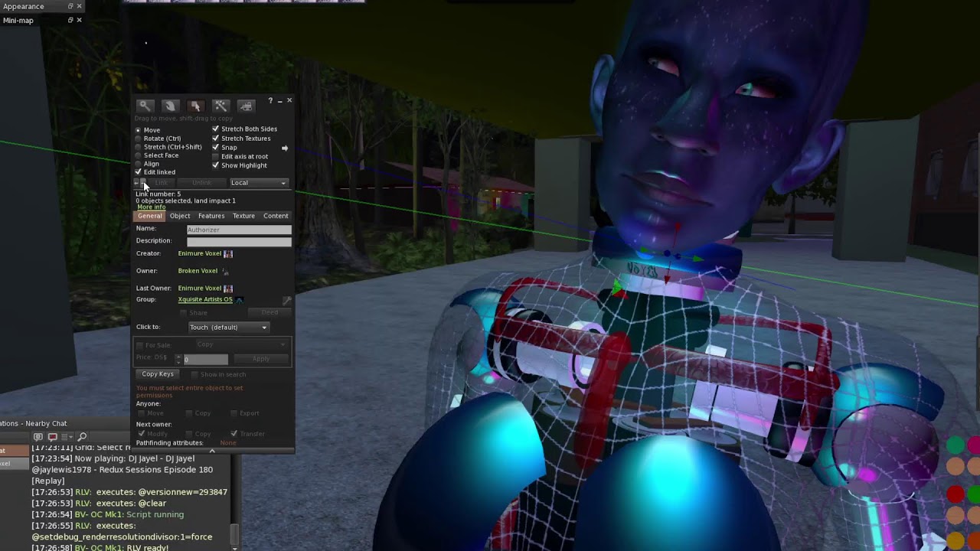The width and height of the screenshot is (980, 551).
Task: Select the Focus (magnifier) tool in build panel
Action: (145, 106)
